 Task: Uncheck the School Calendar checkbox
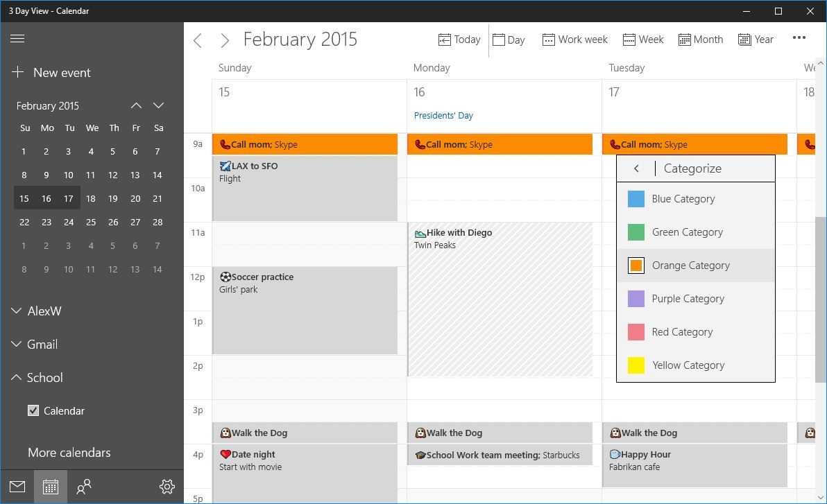point(33,410)
